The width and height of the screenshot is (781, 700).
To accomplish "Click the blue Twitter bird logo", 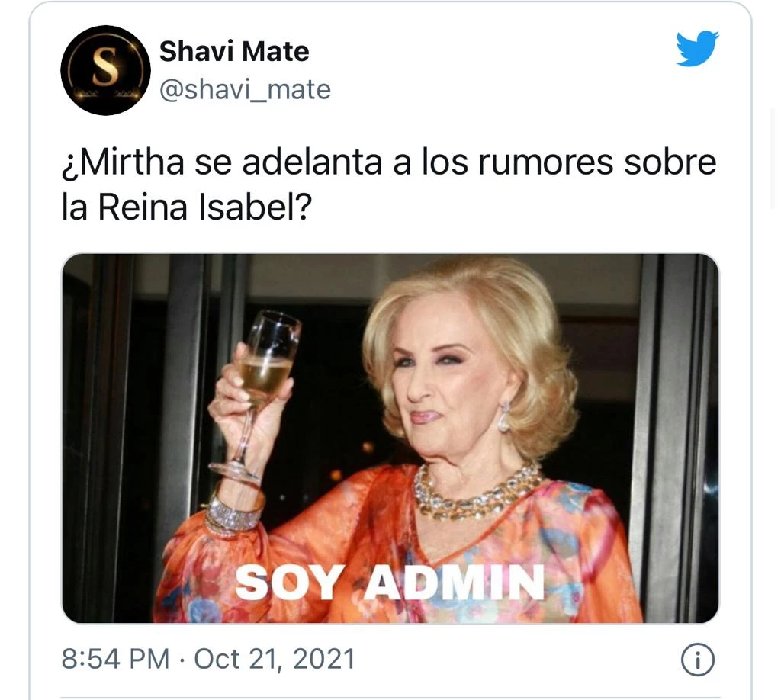I will point(697,48).
